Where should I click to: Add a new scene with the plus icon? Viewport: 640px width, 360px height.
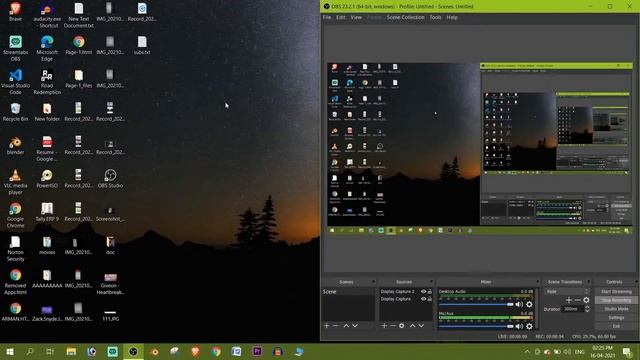(327, 326)
